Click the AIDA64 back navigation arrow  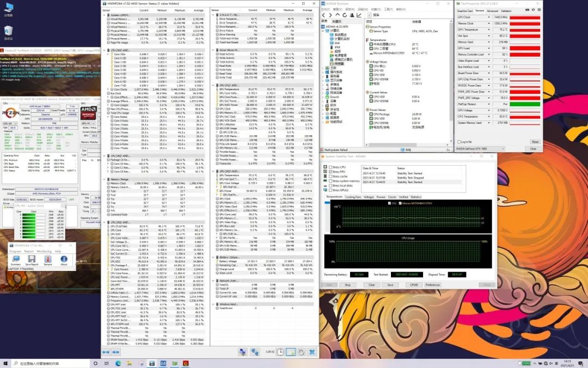tap(324, 15)
